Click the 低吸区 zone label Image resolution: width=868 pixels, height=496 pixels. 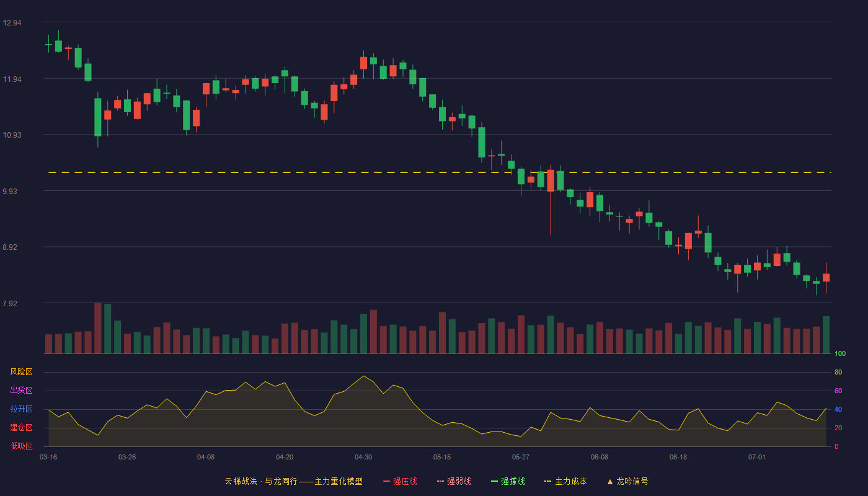pyautogui.click(x=21, y=446)
